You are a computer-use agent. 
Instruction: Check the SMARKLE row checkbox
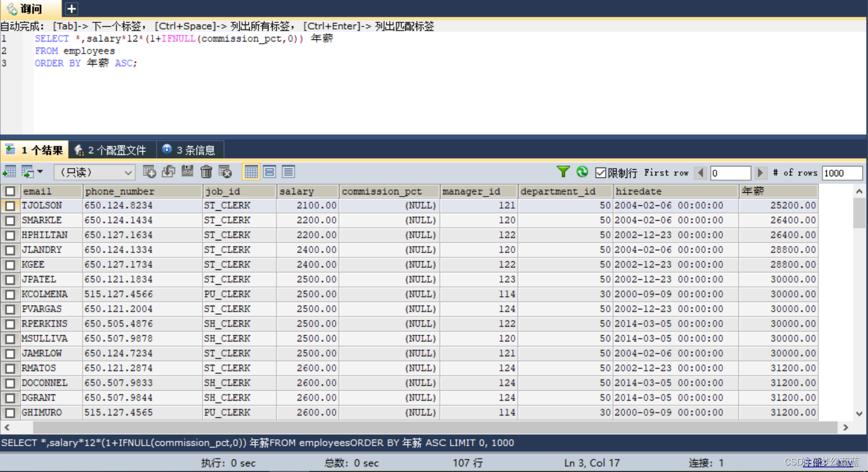(10, 221)
